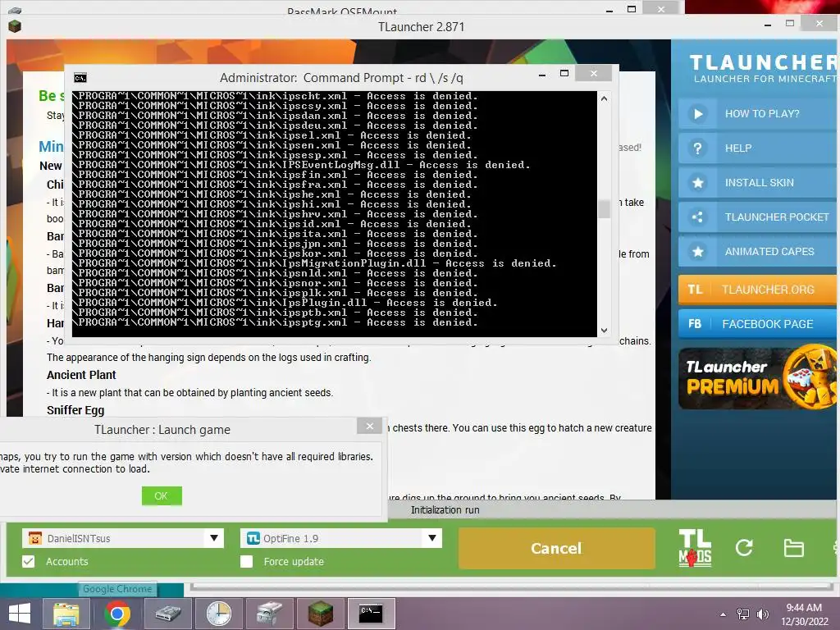Click the Help question mark icon

(697, 148)
